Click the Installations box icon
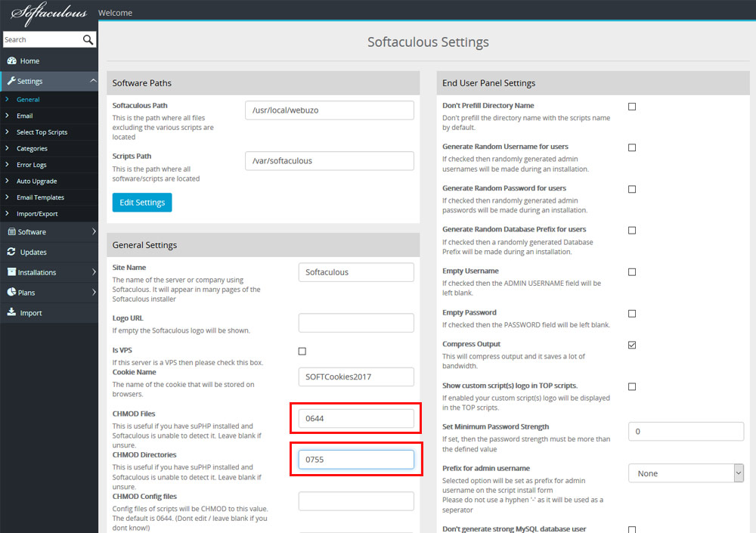 pyautogui.click(x=11, y=272)
